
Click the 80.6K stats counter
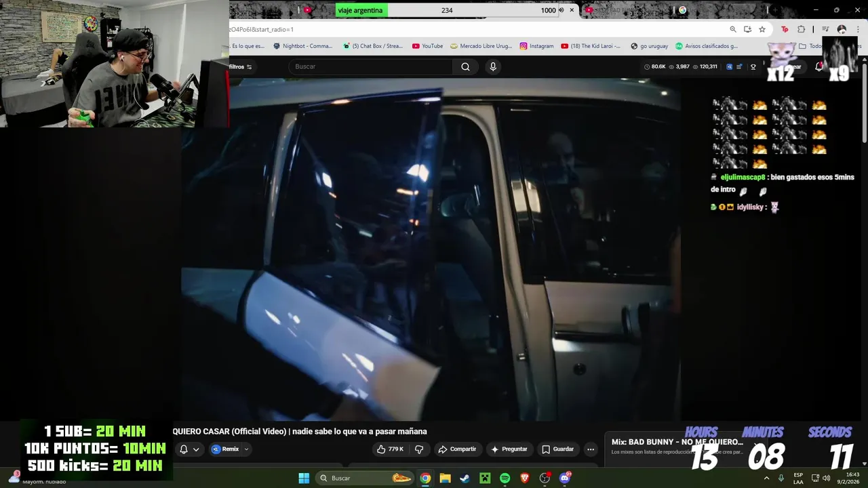pyautogui.click(x=655, y=66)
